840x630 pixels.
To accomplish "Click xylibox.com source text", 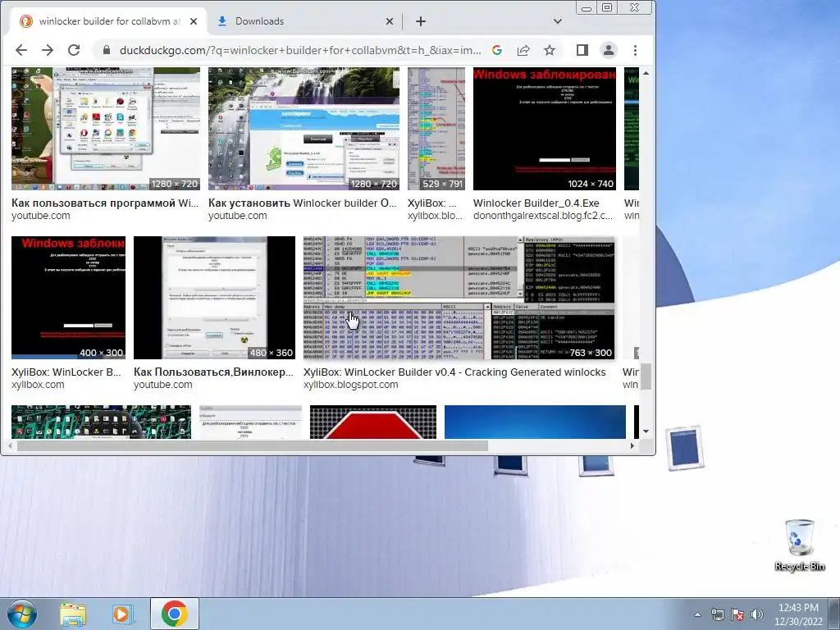I will (x=38, y=385).
